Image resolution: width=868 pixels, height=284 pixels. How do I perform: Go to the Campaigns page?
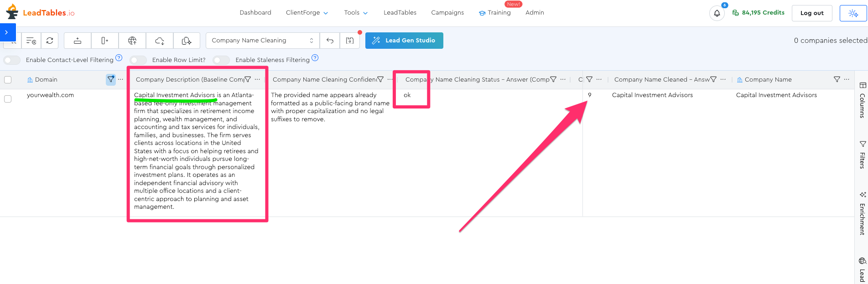click(447, 13)
